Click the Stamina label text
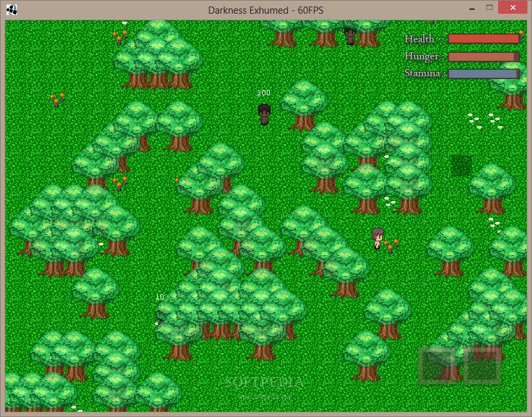Viewport: 532px width, 417px height. pos(422,73)
